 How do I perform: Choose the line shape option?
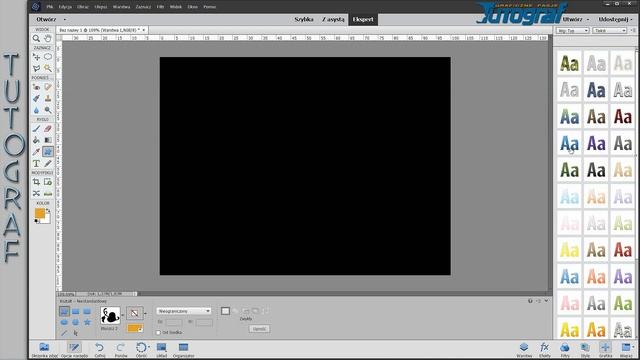(x=64, y=333)
